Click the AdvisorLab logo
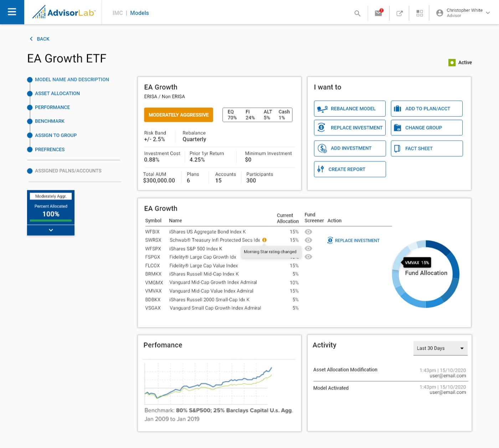This screenshot has height=448, width=499. pos(64,12)
